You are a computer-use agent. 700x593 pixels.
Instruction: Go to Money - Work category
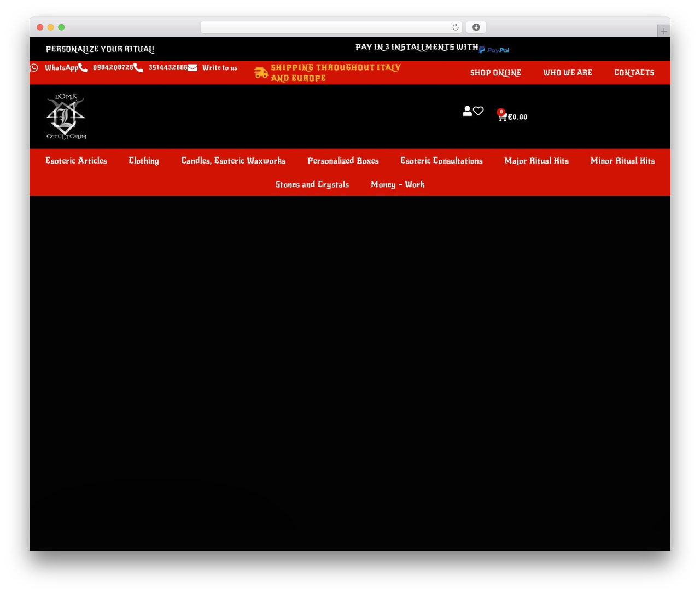pos(398,184)
